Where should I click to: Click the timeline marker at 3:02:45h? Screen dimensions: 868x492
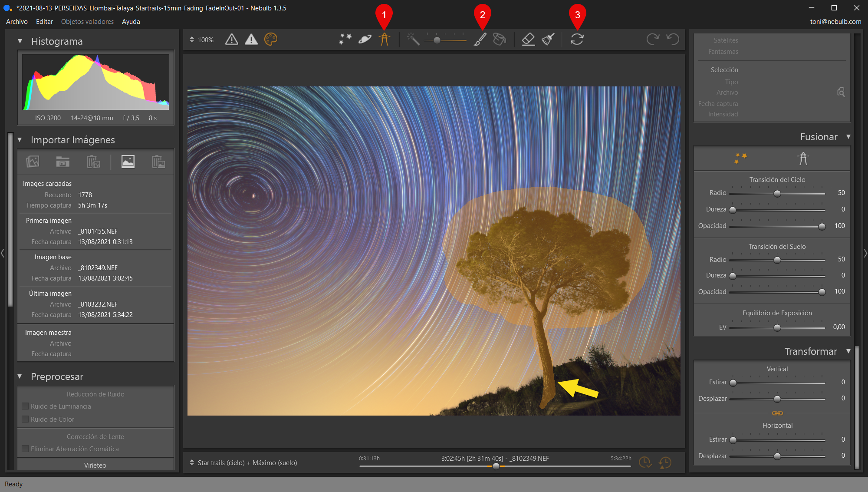496,466
